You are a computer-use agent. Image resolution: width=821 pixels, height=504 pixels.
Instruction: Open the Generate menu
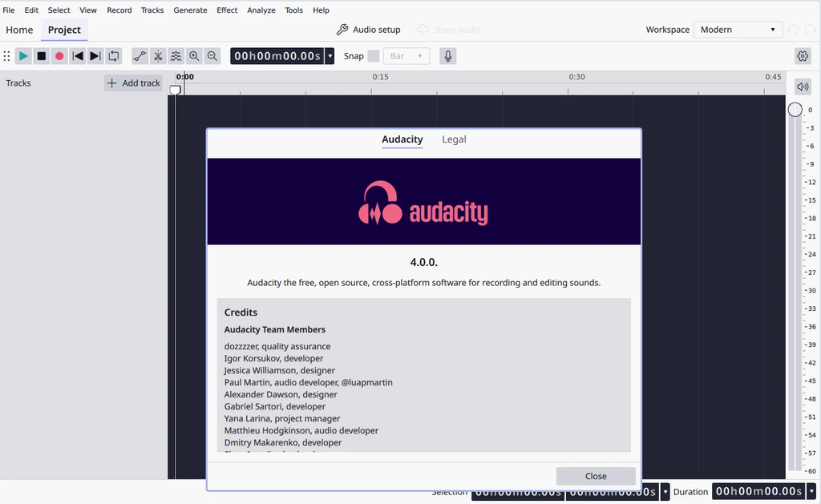(x=190, y=10)
